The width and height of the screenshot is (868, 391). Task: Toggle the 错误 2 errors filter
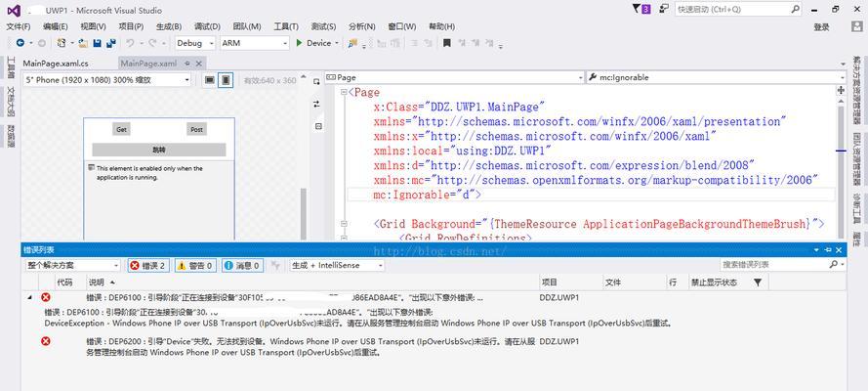point(148,265)
